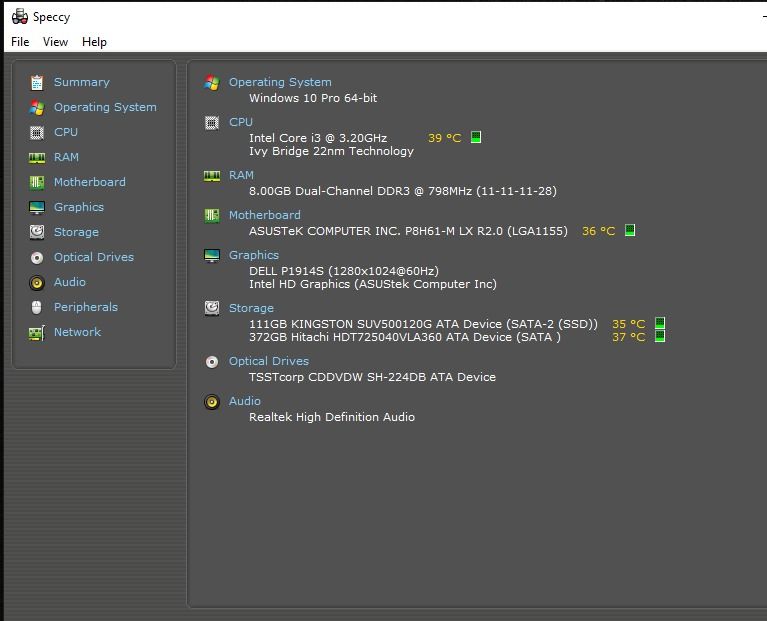Click the RAM icon in summary panel
Viewport: 767px width, 621px height.
coord(212,176)
